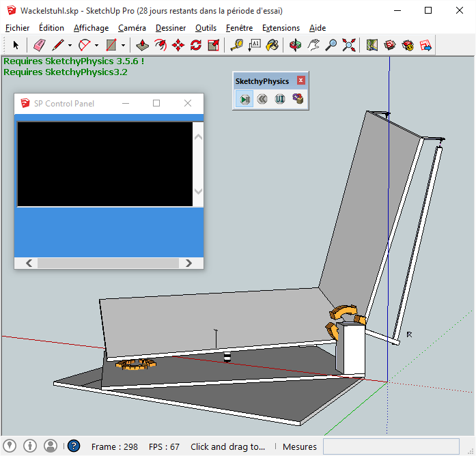Select the Rectangle shape tool
The width and height of the screenshot is (476, 456).
click(x=111, y=45)
